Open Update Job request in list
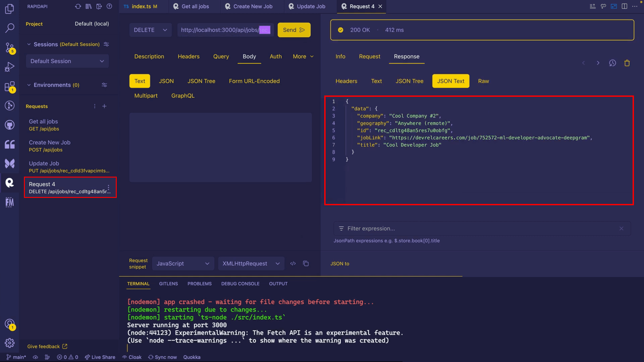 (69, 167)
